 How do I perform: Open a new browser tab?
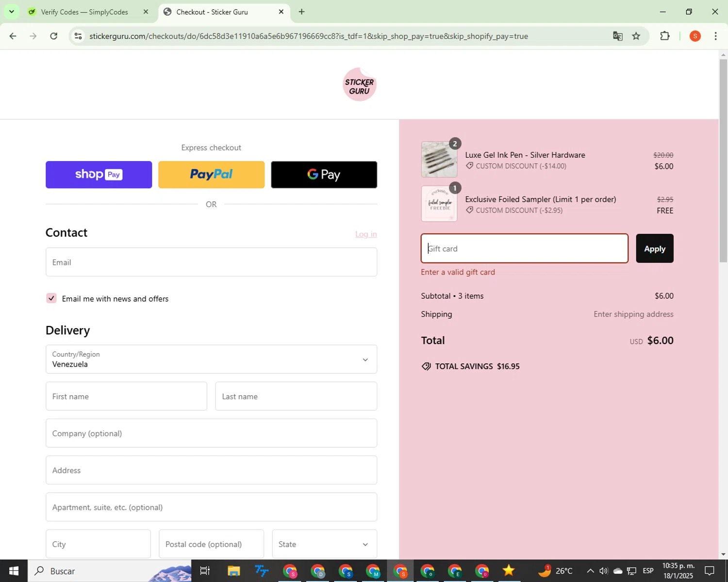pos(301,12)
